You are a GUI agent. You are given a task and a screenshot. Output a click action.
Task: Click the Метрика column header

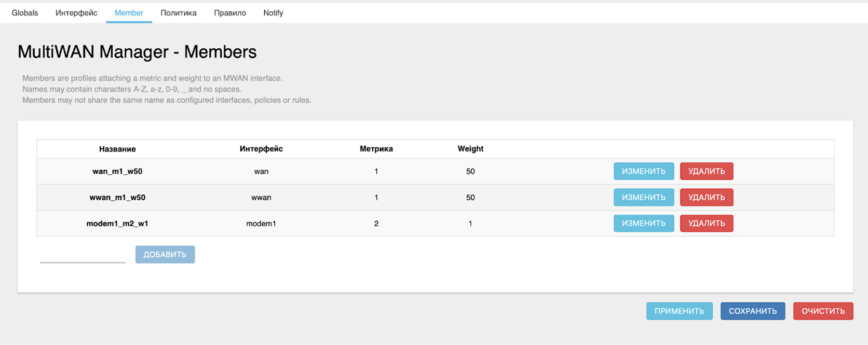coord(376,149)
